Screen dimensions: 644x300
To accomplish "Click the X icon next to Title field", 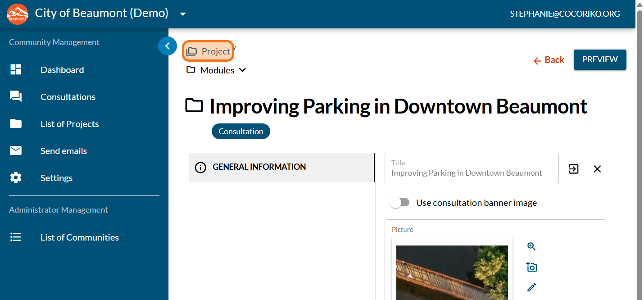I will point(597,169).
